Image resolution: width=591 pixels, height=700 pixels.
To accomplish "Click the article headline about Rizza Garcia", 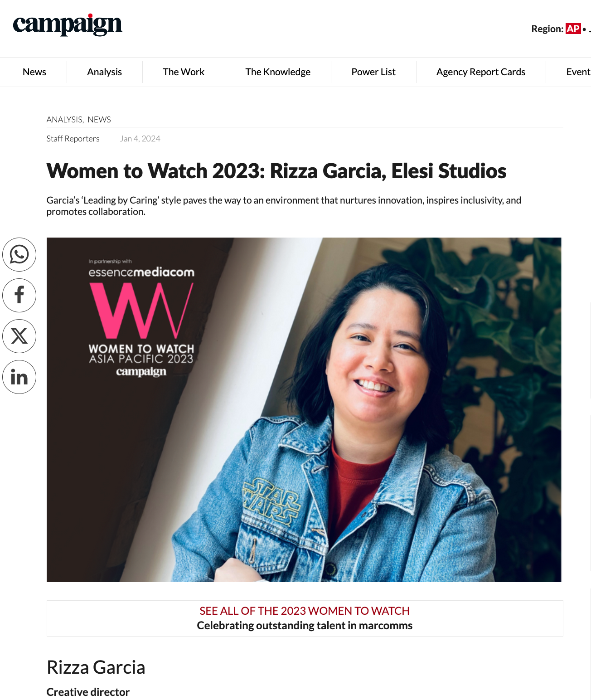I will click(x=276, y=171).
